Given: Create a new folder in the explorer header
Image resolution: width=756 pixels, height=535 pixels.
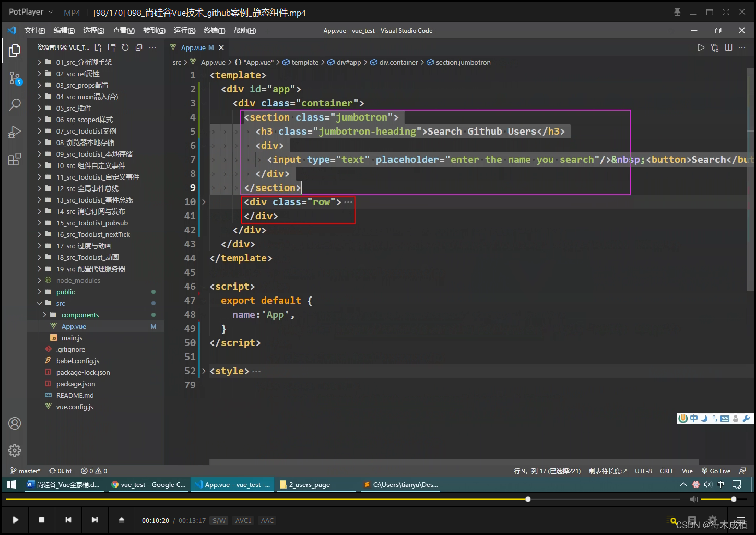Looking at the screenshot, I should (112, 47).
